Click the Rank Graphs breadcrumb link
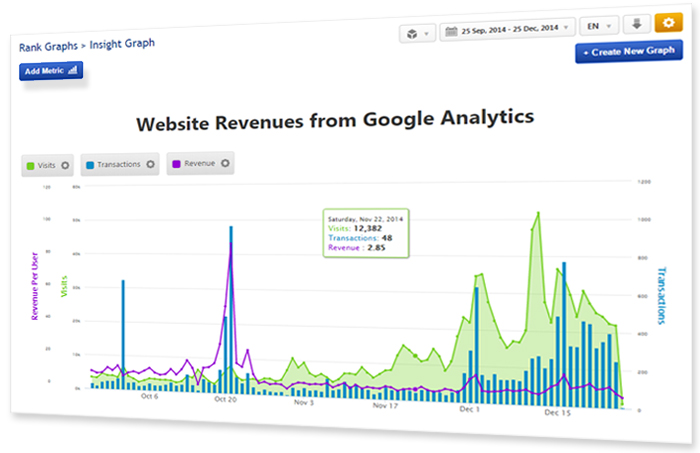Image resolution: width=700 pixels, height=453 pixels. [48, 46]
